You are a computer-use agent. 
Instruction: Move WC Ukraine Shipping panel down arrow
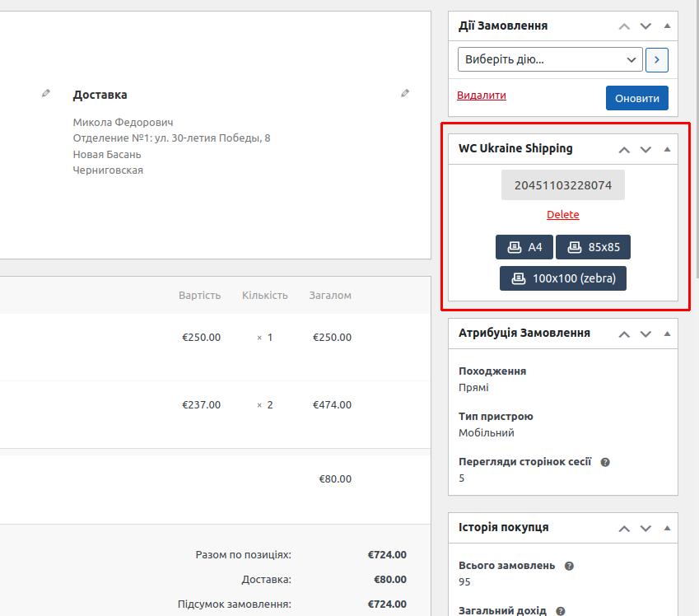(x=645, y=149)
